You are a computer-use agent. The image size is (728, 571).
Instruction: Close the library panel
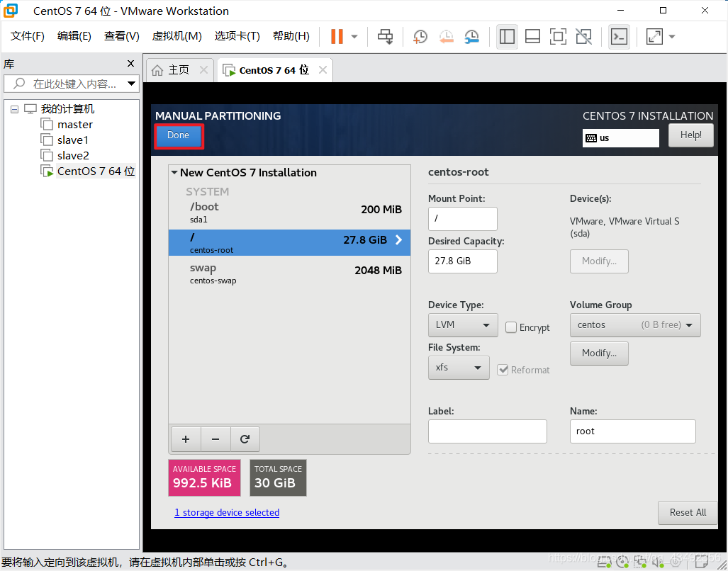pyautogui.click(x=131, y=64)
